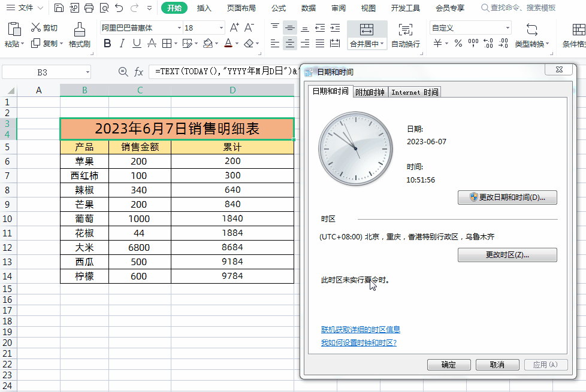Click the Redo arrow icon
The image size is (586, 392).
134,8
